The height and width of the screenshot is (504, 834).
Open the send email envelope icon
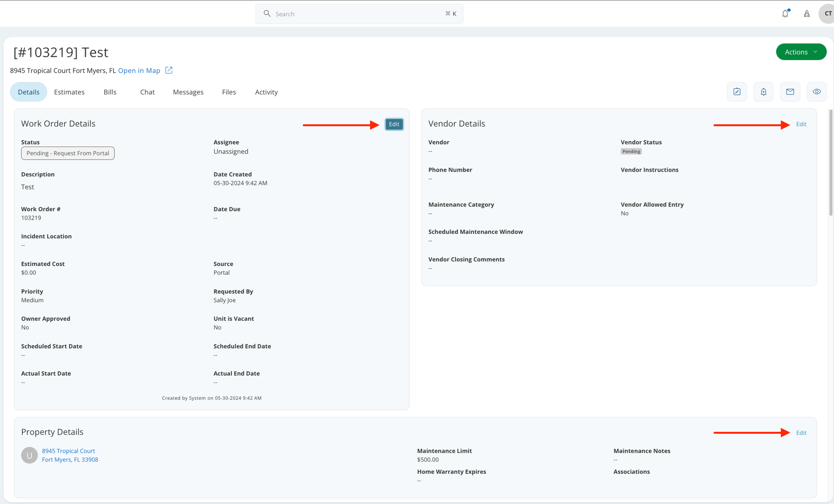790,92
